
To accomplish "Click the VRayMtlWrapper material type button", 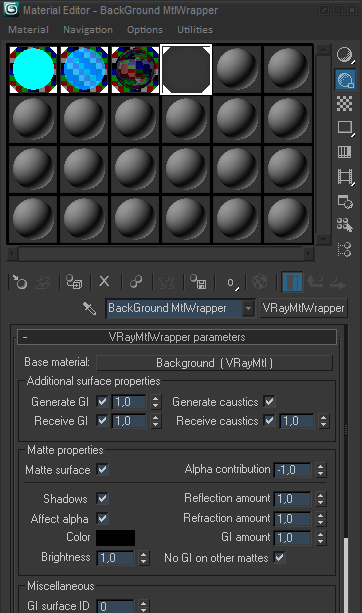I will pyautogui.click(x=303, y=308).
